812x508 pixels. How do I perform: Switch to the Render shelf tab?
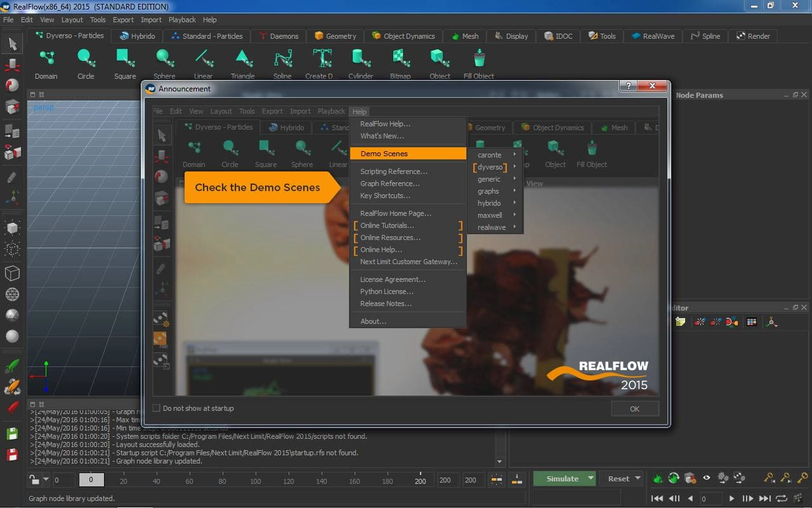753,36
